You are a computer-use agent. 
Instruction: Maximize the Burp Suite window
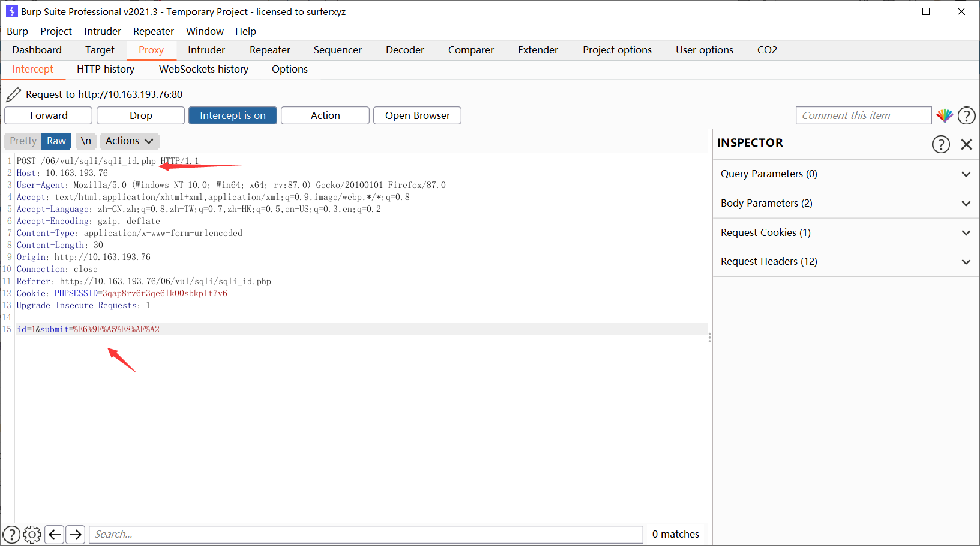pyautogui.click(x=926, y=11)
